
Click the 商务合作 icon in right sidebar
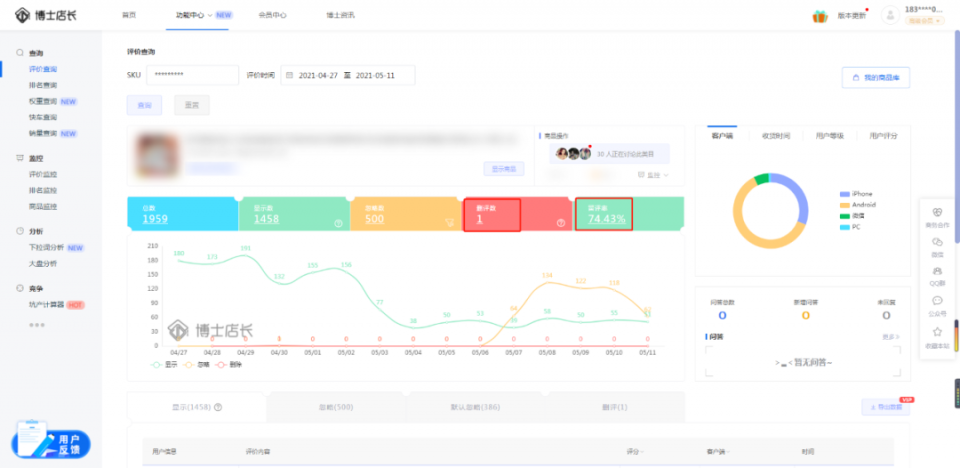click(937, 212)
